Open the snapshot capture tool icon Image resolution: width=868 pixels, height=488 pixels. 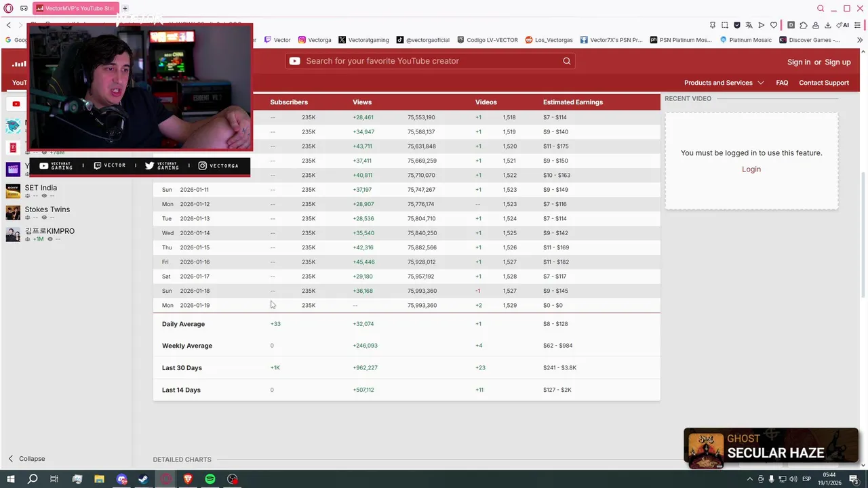725,25
